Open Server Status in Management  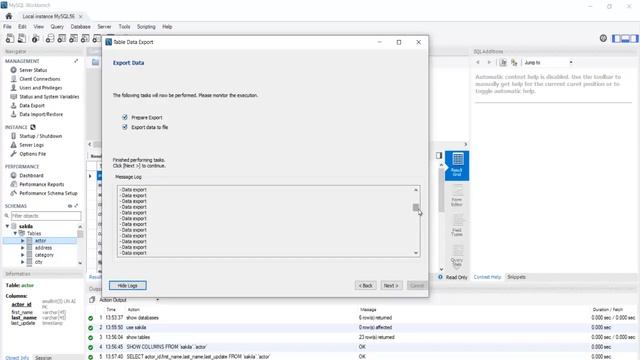[33, 70]
